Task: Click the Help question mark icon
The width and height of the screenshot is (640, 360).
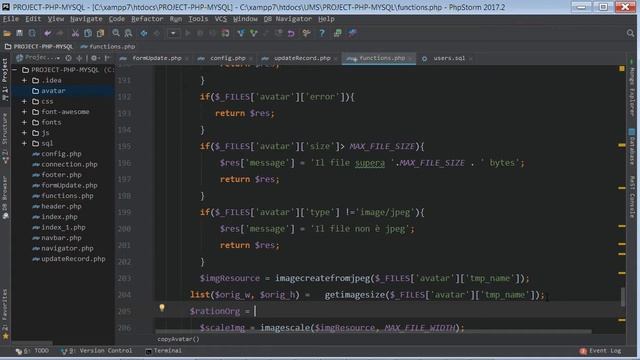Action: [322, 33]
